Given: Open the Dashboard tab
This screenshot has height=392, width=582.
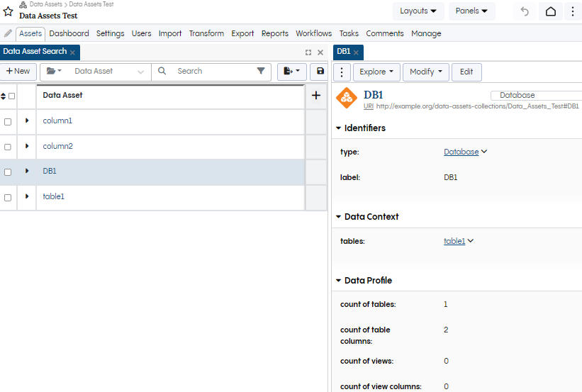Looking at the screenshot, I should point(69,33).
